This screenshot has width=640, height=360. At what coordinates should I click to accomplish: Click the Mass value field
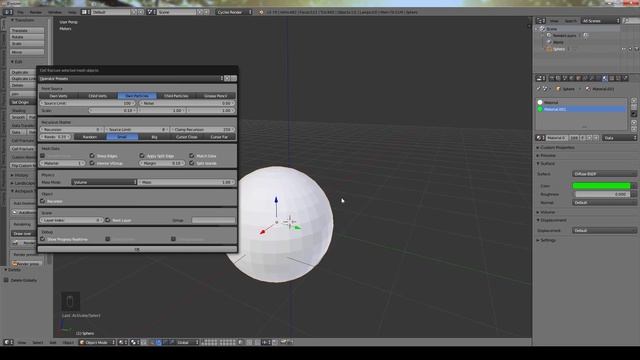pyautogui.click(x=187, y=182)
